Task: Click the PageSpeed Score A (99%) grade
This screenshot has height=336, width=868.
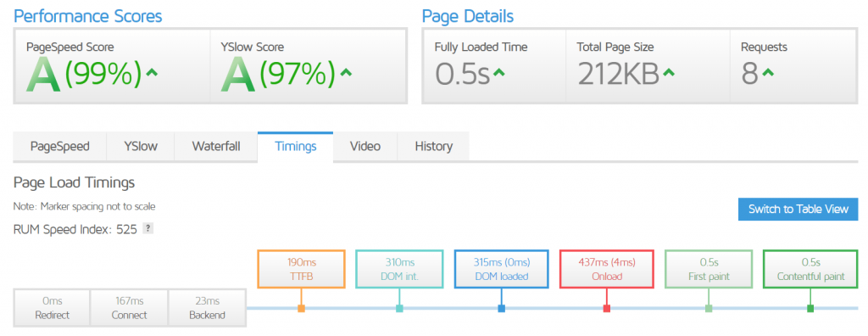Action: click(x=85, y=75)
